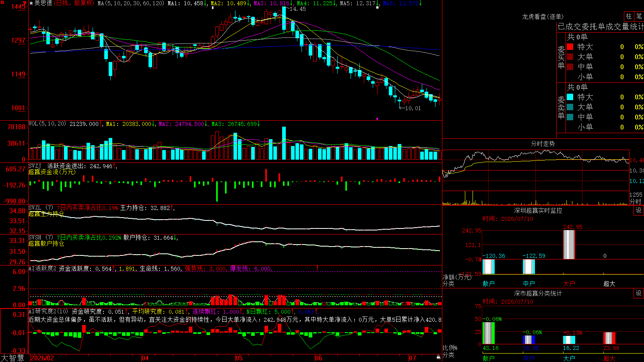This screenshot has width=644, height=362.
Task: Click the green MA4: 11.225 value
Action: click(x=315, y=3)
